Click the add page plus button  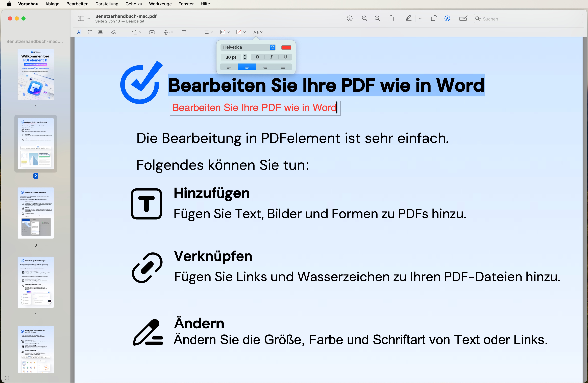click(7, 378)
